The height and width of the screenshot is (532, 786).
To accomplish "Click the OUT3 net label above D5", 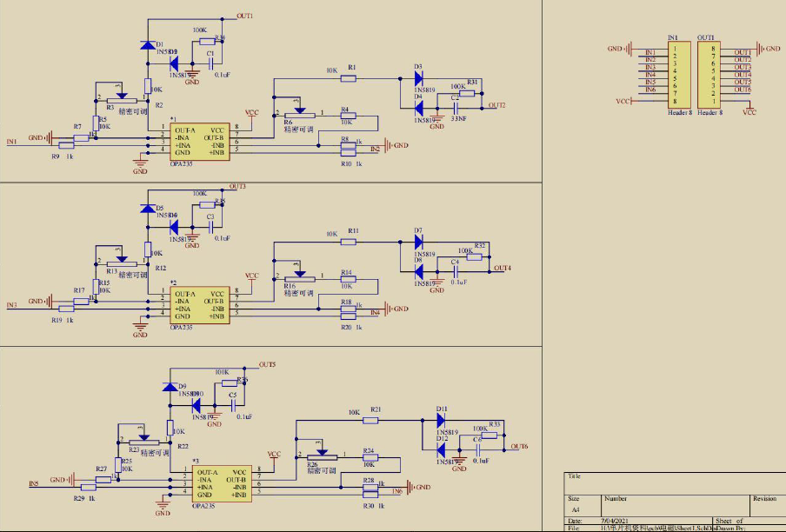I will (x=237, y=186).
